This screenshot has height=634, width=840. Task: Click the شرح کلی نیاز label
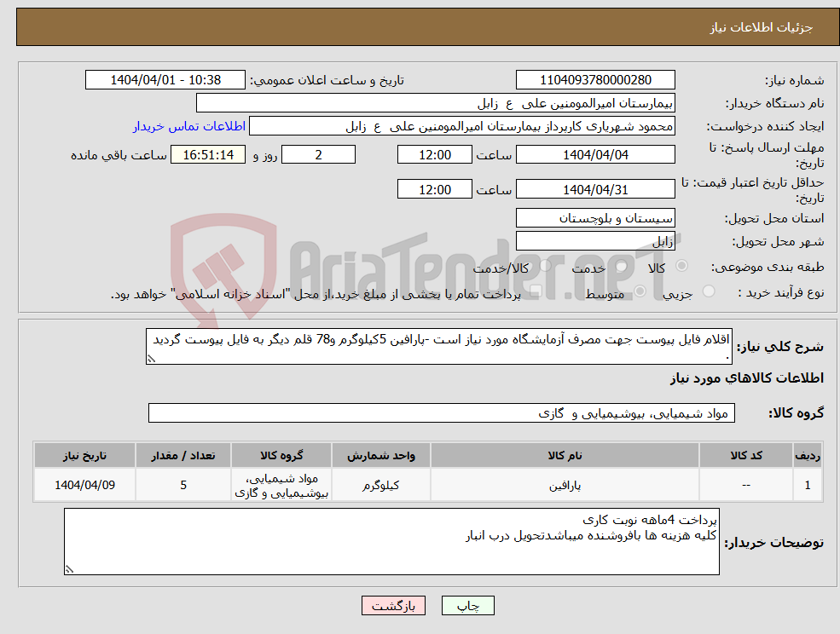780,347
